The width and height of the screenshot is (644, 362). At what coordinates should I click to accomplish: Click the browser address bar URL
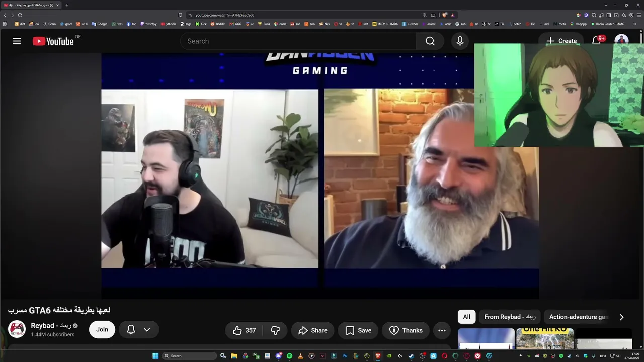click(225, 15)
